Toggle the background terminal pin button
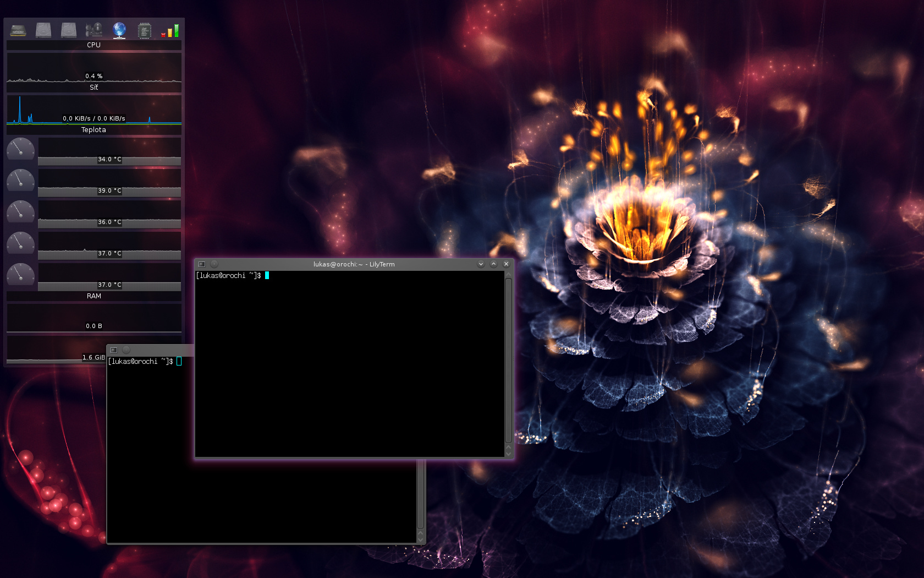The width and height of the screenshot is (924, 578). pyautogui.click(x=127, y=350)
